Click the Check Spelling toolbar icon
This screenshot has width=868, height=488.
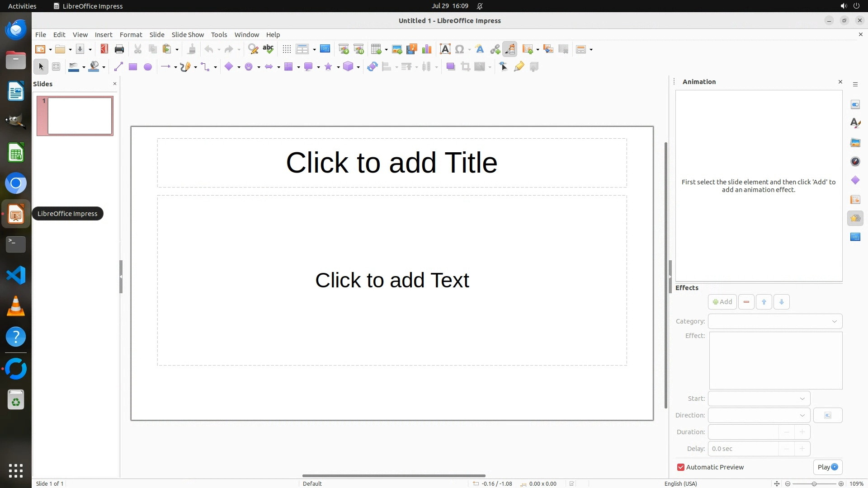point(268,49)
